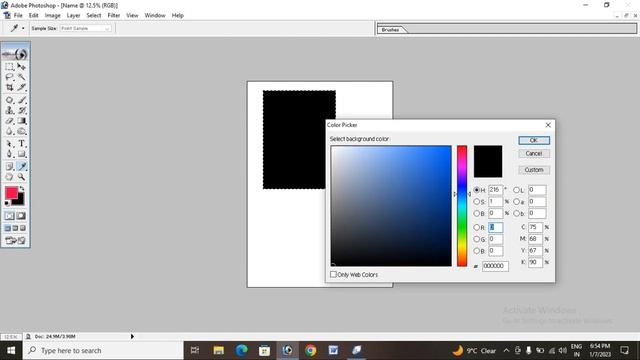The width and height of the screenshot is (640, 360).
Task: Click the Windows search box
Action: tap(103, 351)
